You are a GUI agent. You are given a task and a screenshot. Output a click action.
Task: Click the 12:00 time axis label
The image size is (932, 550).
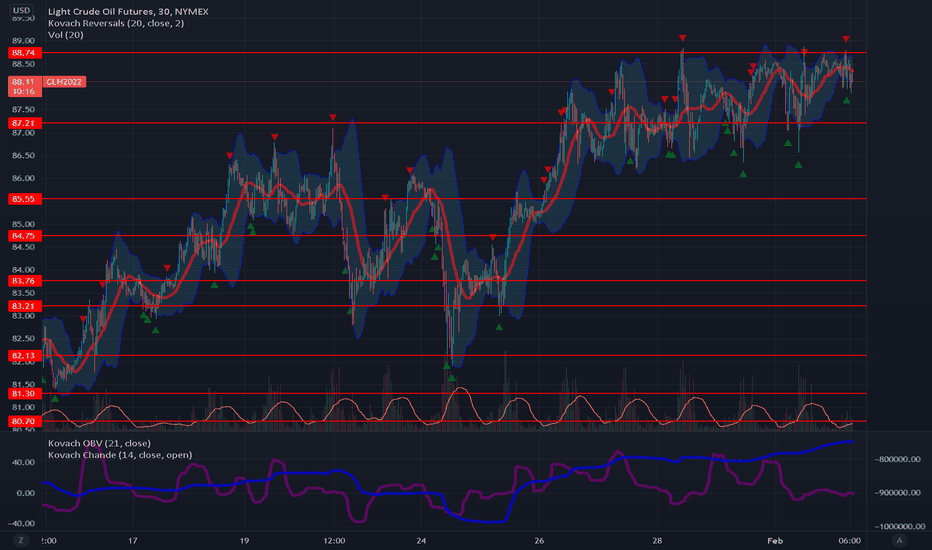(334, 540)
